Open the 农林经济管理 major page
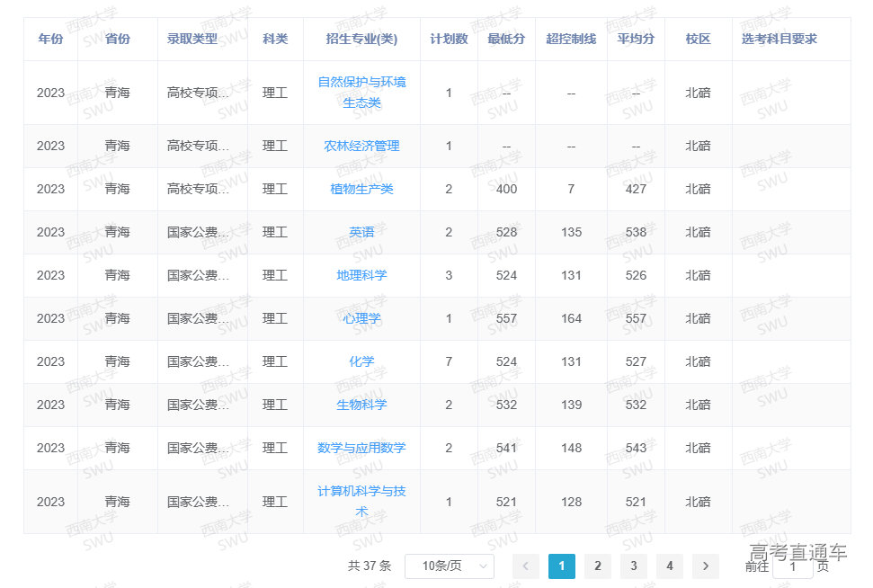This screenshot has width=873, height=588. (361, 146)
